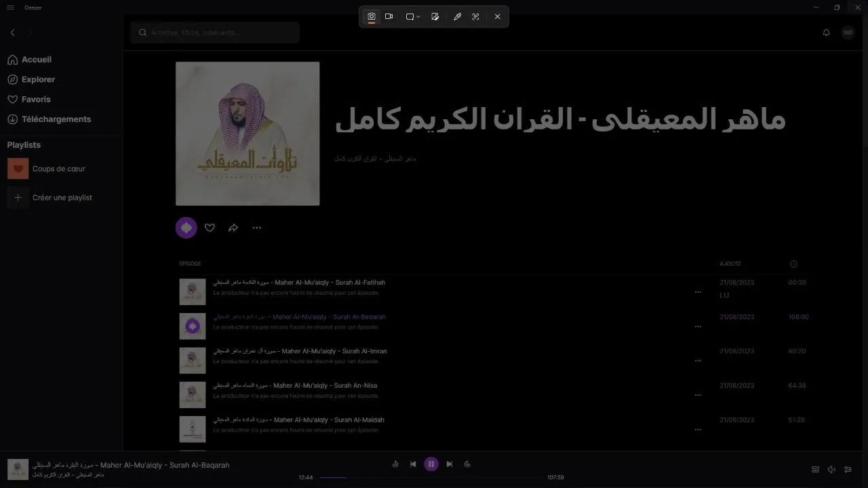This screenshot has height=488, width=868.
Task: Open more options for Surah Al-Baqarah
Action: pyautogui.click(x=698, y=327)
